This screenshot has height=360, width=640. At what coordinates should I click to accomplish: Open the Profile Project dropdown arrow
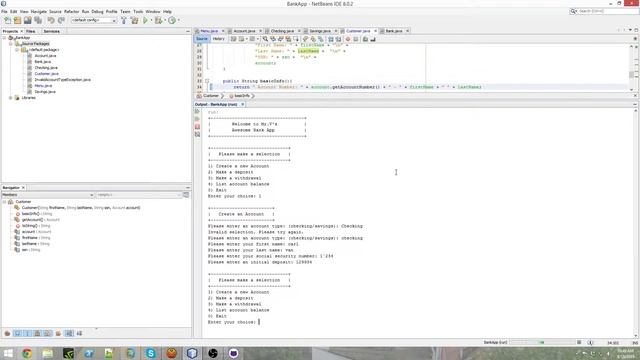tap(178, 20)
